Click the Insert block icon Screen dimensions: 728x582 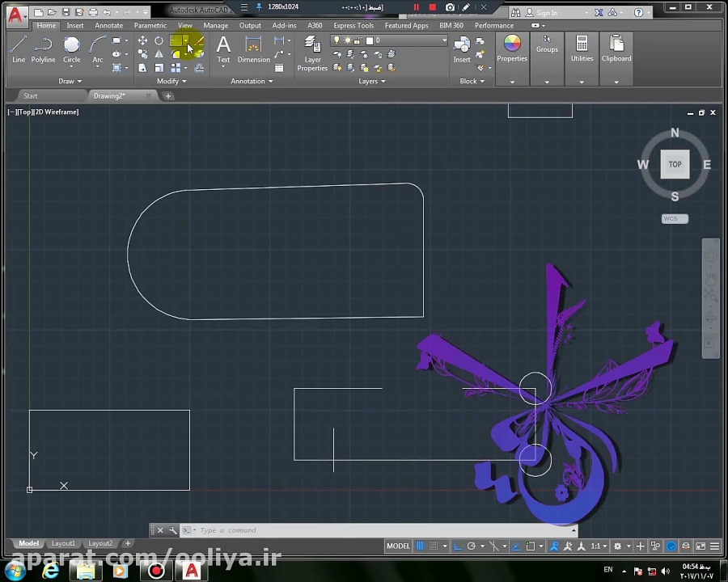[462, 49]
